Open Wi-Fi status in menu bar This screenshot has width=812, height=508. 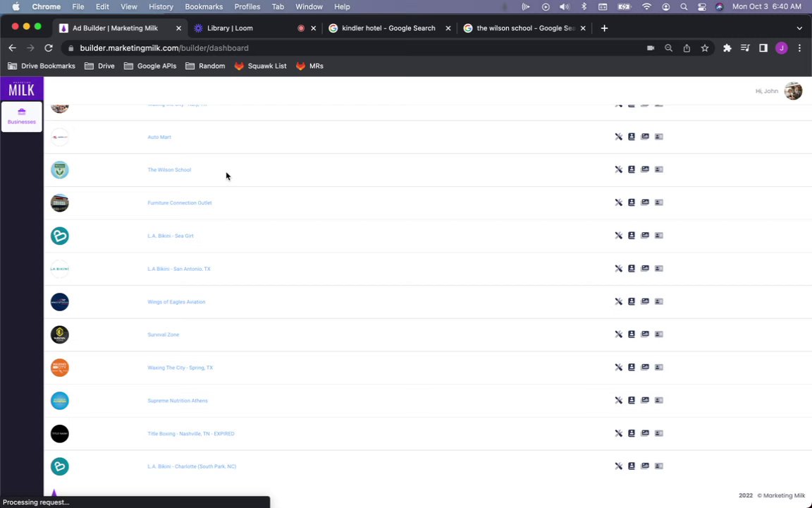pyautogui.click(x=647, y=7)
